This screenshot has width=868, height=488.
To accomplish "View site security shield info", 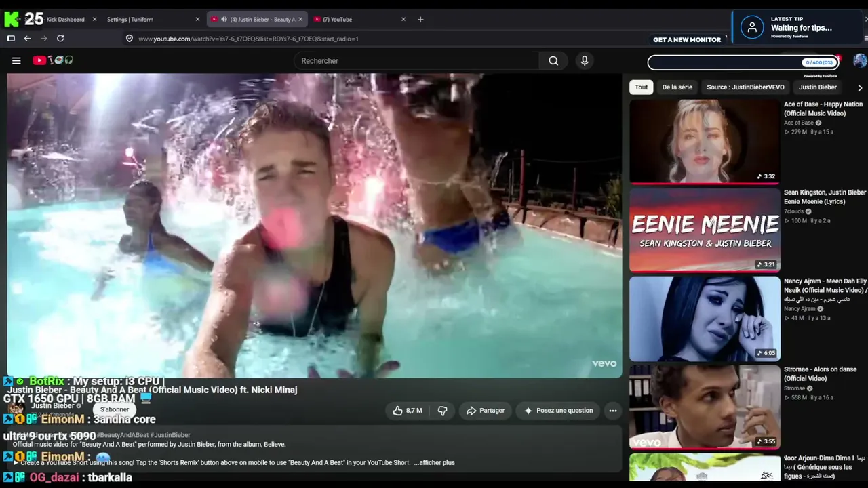I will coord(130,39).
